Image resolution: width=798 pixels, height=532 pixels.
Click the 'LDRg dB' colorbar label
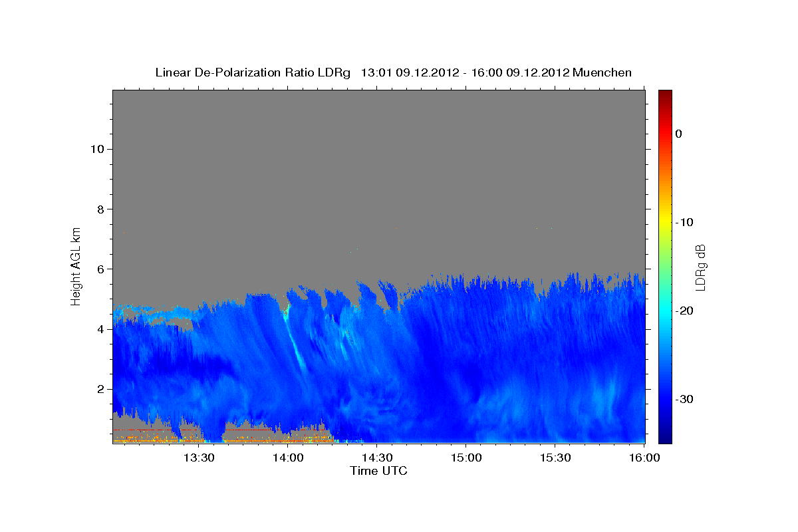tap(700, 267)
